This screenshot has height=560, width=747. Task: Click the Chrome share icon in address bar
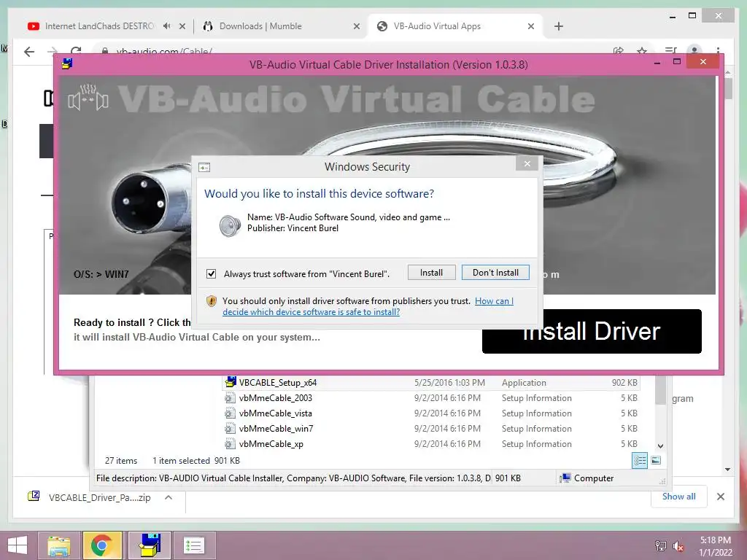click(619, 50)
